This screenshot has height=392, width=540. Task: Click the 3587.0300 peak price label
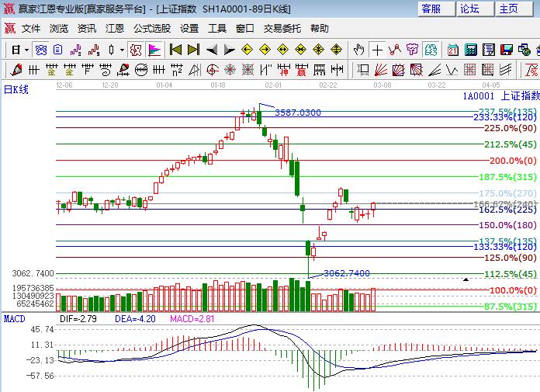point(297,113)
